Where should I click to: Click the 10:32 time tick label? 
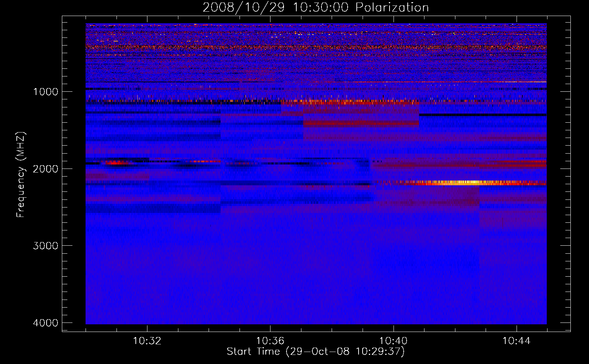coord(147,341)
